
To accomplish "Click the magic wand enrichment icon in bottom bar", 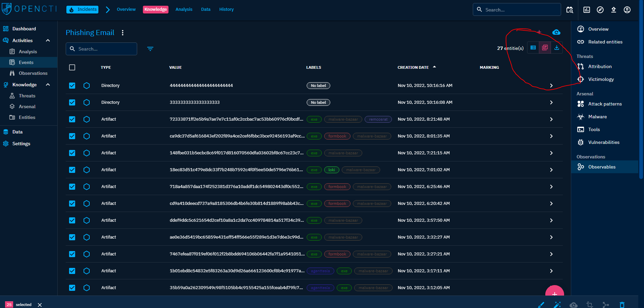I will click(558, 304).
